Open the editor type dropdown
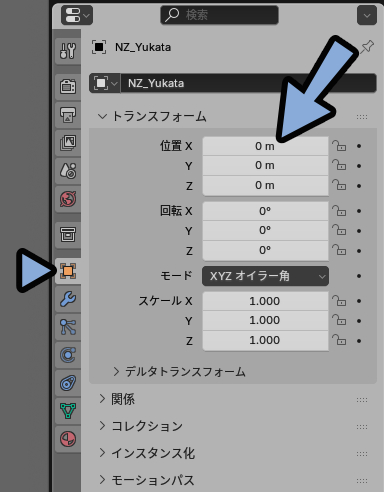 point(77,15)
